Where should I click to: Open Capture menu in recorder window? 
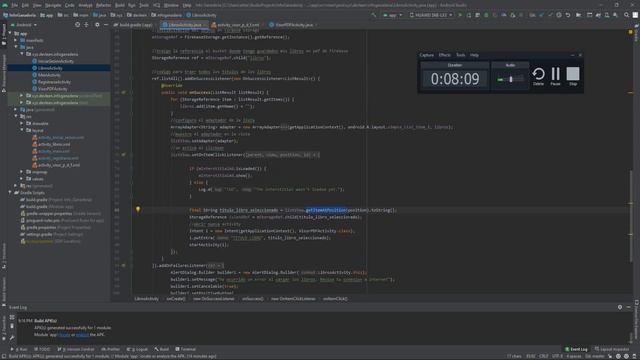[427, 55]
